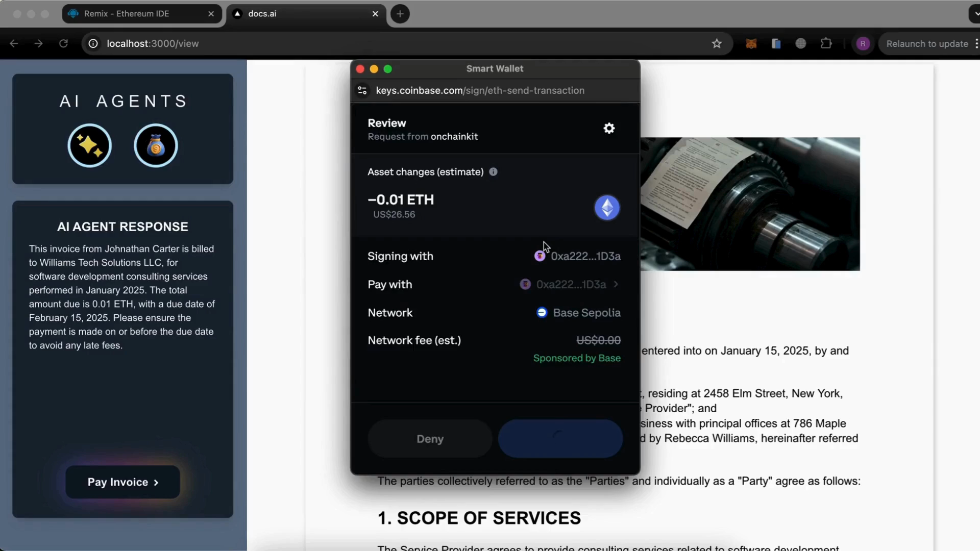Open a new browser tab

[400, 14]
